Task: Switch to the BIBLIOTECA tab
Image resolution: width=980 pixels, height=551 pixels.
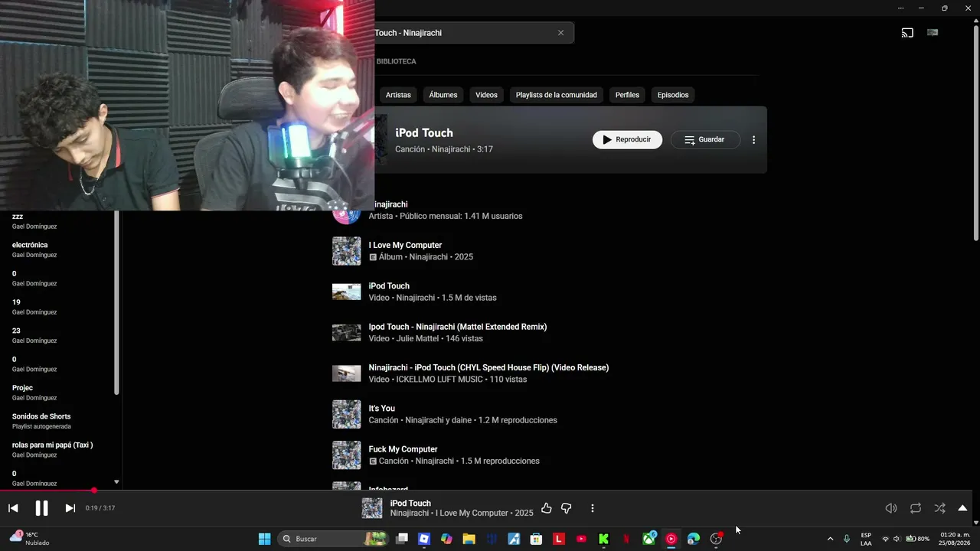Action: (397, 61)
